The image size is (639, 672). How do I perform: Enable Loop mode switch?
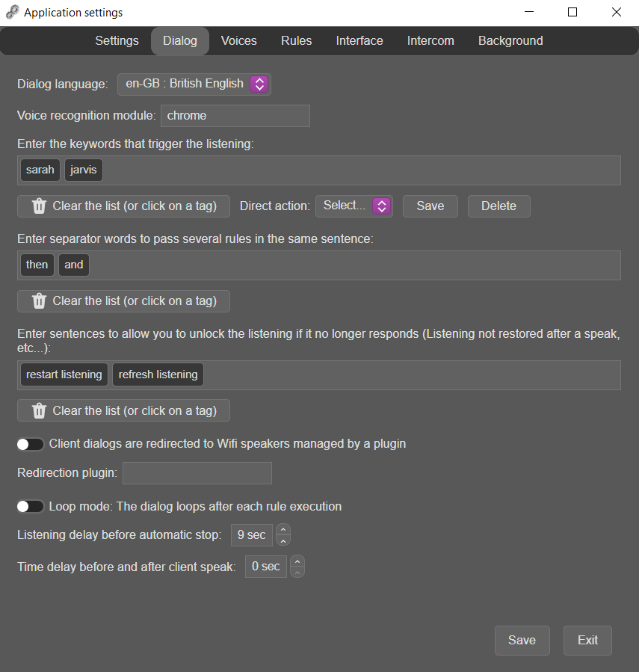pos(31,507)
